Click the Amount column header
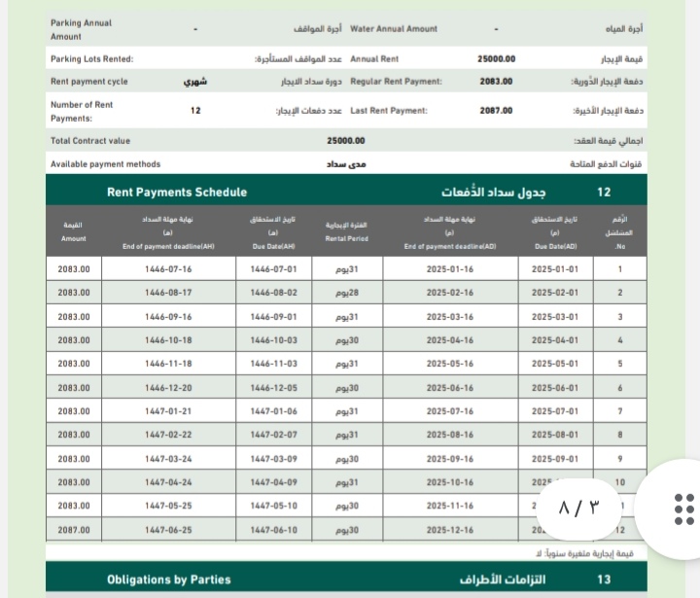The image size is (700, 598). coord(74,230)
